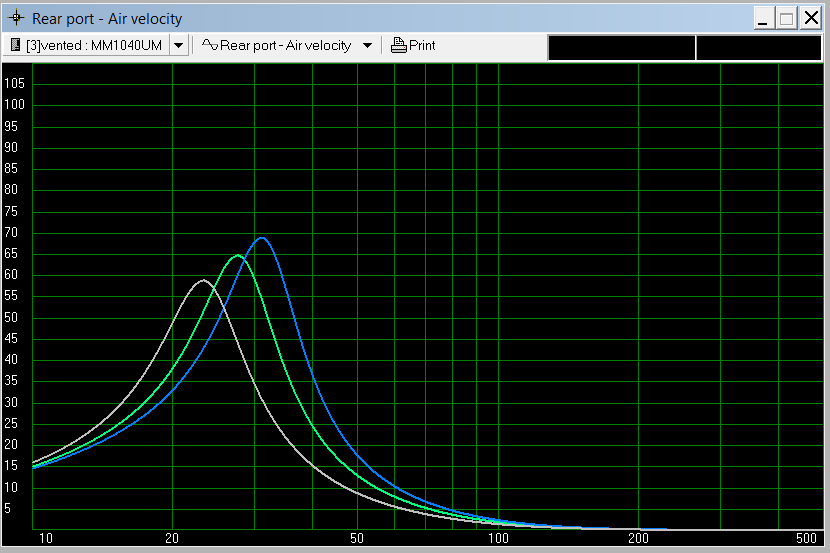830x553 pixels.
Task: Click the 200 label on the frequency axis
Action: (x=638, y=538)
